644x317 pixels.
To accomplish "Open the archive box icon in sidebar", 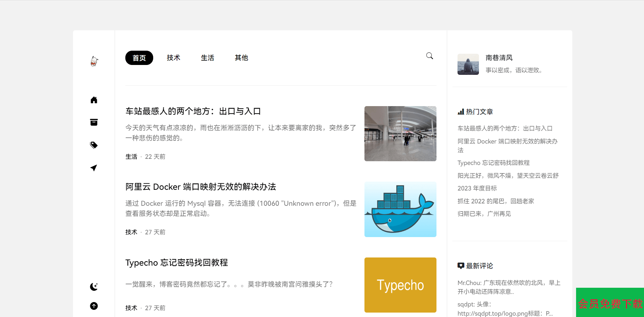I will pyautogui.click(x=94, y=122).
